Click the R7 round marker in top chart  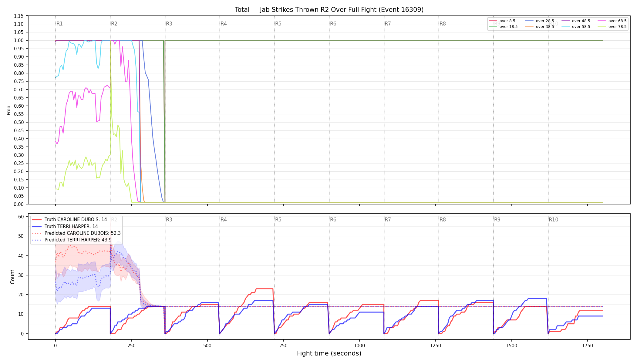tap(388, 24)
